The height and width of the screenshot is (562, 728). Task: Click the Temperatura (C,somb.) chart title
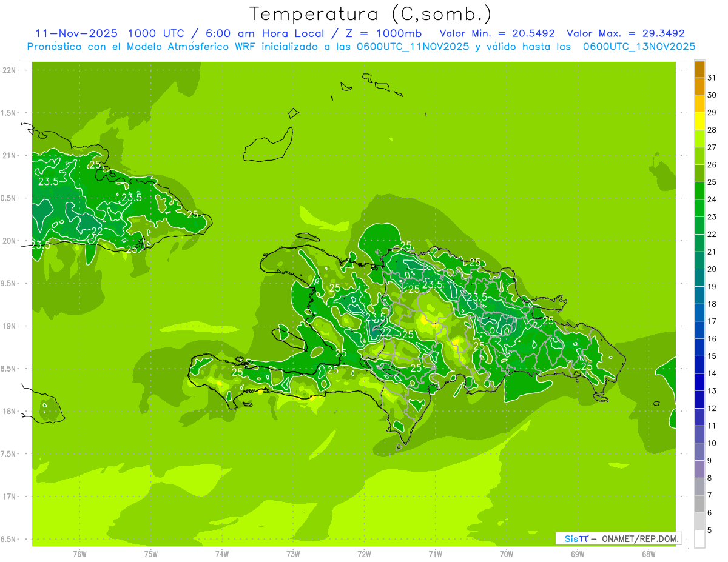coord(370,13)
